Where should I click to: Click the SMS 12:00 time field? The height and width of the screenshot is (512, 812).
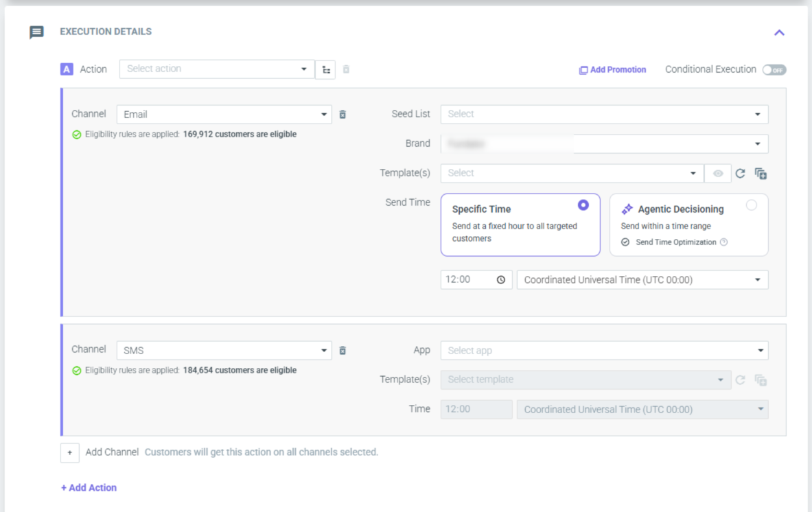tap(476, 409)
